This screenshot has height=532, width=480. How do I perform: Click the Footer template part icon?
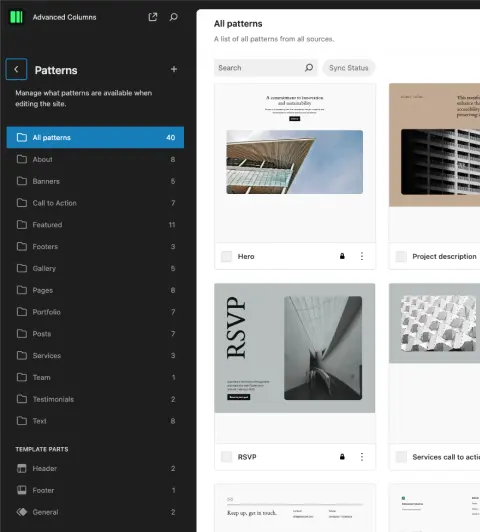[22, 490]
